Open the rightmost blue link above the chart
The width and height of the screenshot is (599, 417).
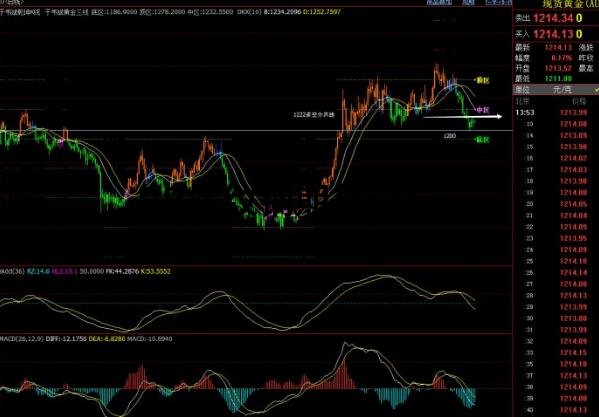pos(498,2)
